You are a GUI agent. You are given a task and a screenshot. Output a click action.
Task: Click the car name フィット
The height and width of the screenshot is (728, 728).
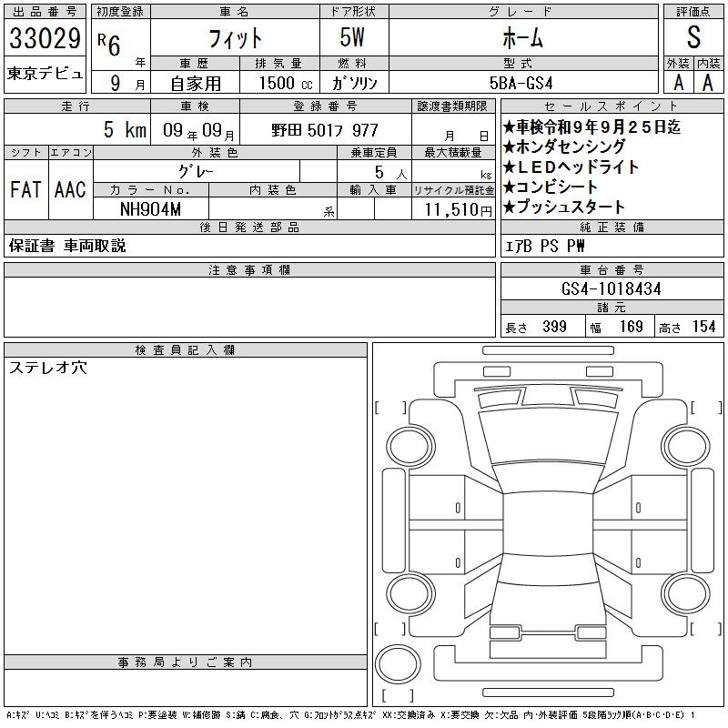point(235,38)
